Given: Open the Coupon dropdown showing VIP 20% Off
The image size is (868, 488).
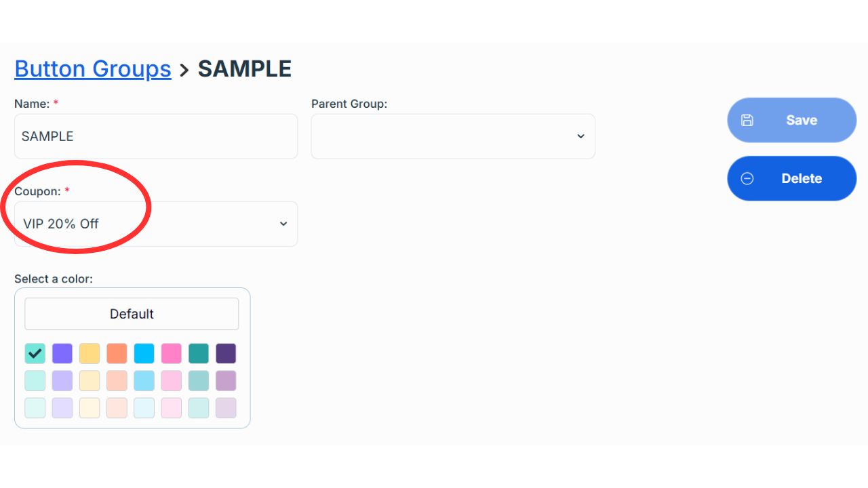Looking at the screenshot, I should [x=155, y=224].
